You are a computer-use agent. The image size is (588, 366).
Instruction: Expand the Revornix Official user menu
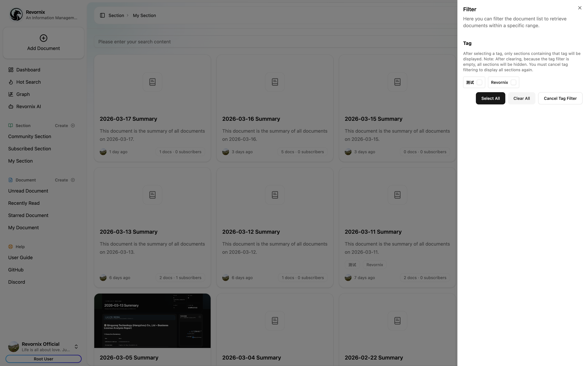[x=76, y=347]
